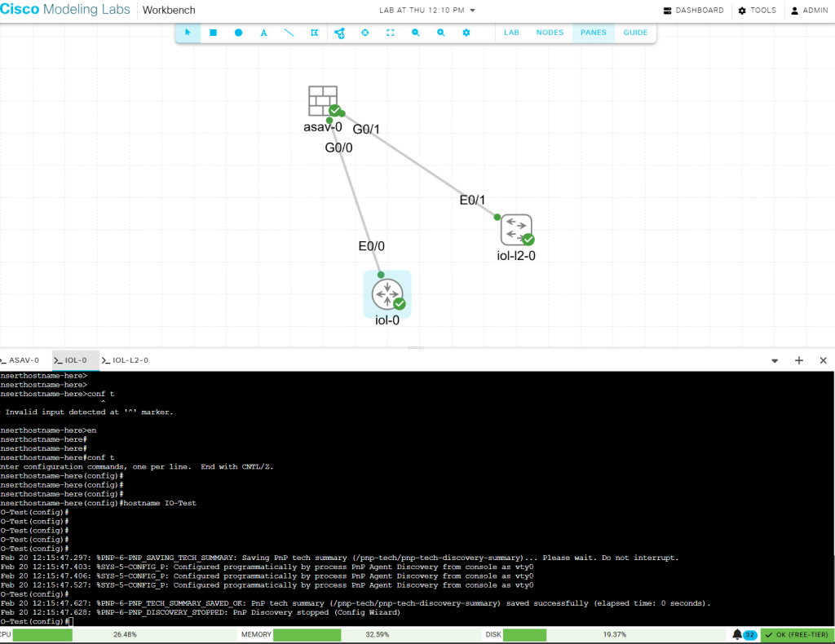Viewport: 835px width, 644px height.
Task: Click the OK (FREE-TIER) status button
Action: (796, 634)
